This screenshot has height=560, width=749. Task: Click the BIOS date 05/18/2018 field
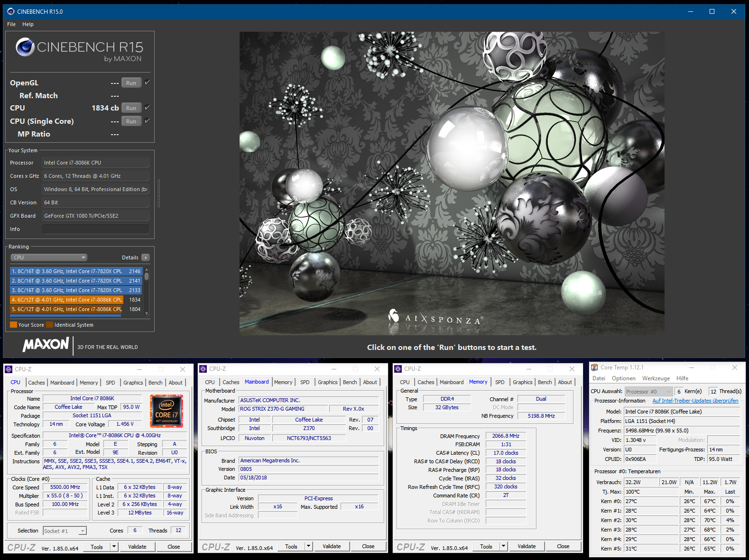pyautogui.click(x=309, y=477)
